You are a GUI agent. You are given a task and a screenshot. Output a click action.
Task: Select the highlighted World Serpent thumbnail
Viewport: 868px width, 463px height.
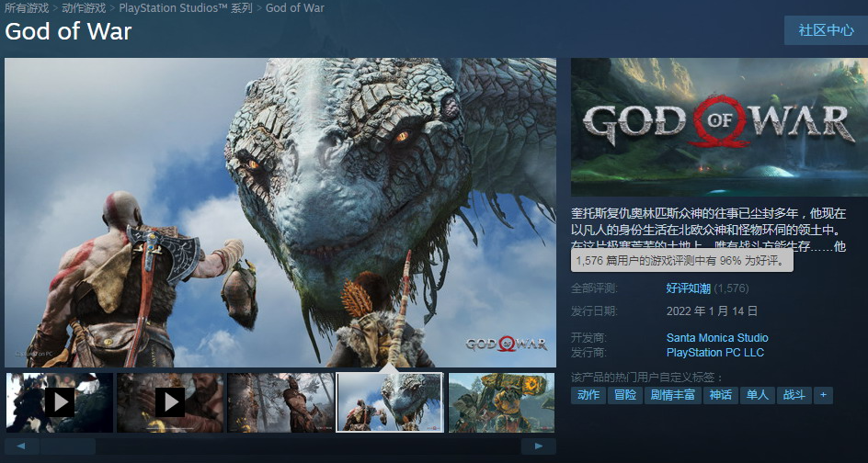coord(390,402)
